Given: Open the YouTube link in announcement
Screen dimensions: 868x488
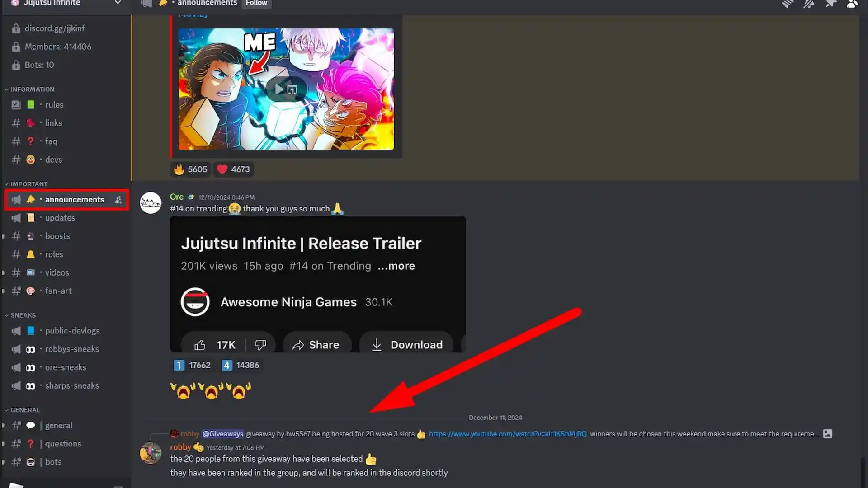Looking at the screenshot, I should (x=506, y=434).
